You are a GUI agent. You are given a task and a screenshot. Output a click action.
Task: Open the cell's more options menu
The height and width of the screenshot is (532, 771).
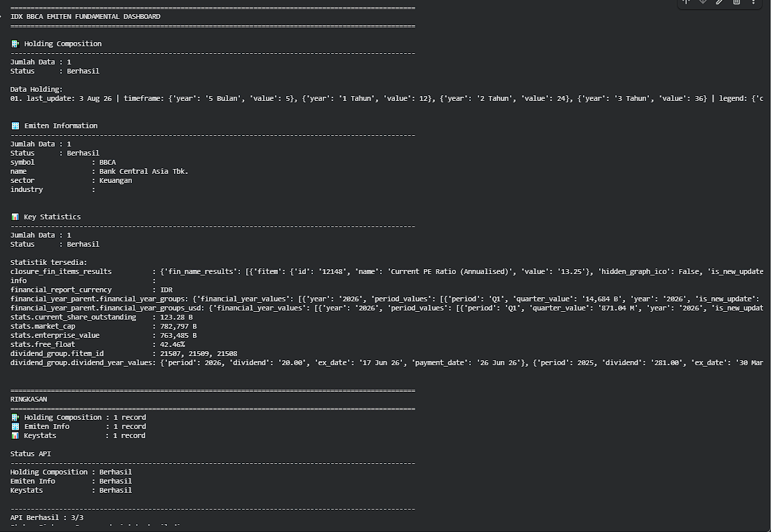point(753,2)
